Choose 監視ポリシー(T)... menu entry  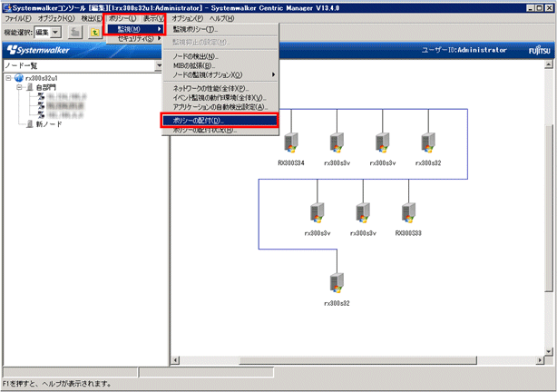(220, 30)
